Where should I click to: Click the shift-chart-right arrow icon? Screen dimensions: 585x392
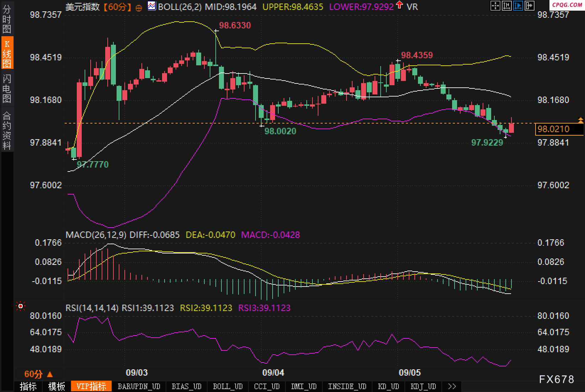pyautogui.click(x=529, y=6)
